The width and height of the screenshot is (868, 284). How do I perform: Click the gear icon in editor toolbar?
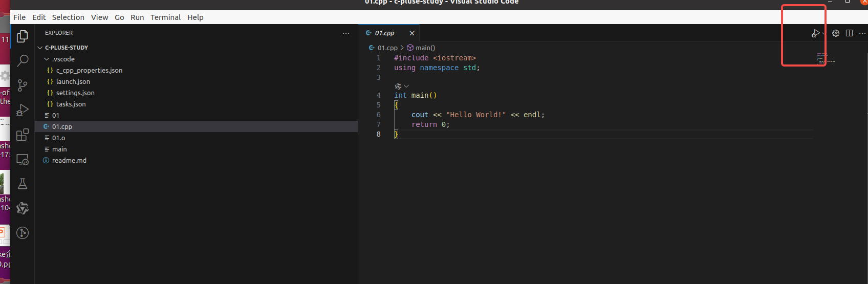[836, 33]
